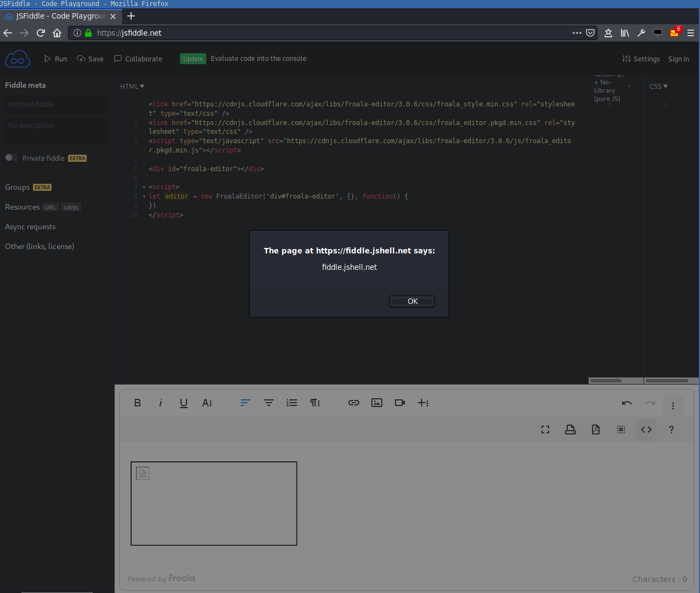700x593 pixels.
Task: Open the Insert Video tool
Action: (400, 403)
